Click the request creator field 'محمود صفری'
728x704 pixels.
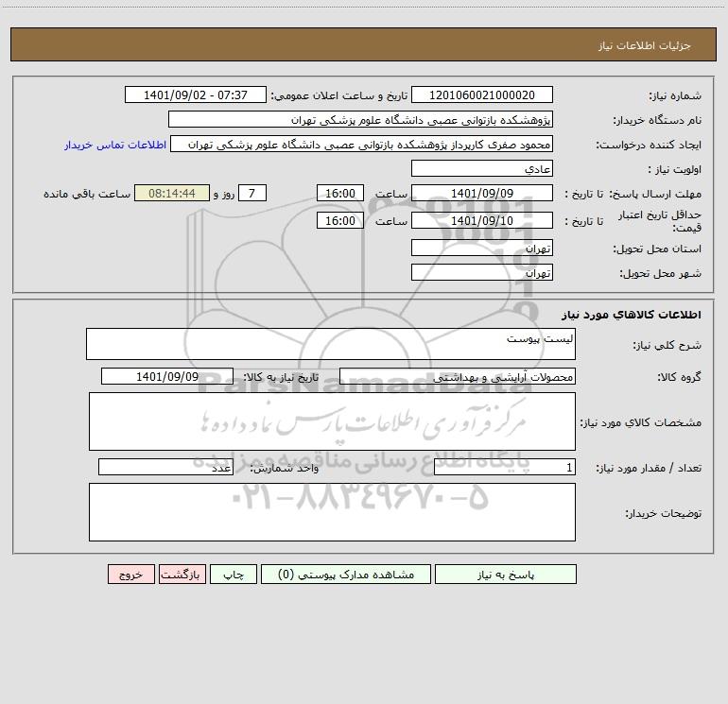(x=362, y=144)
